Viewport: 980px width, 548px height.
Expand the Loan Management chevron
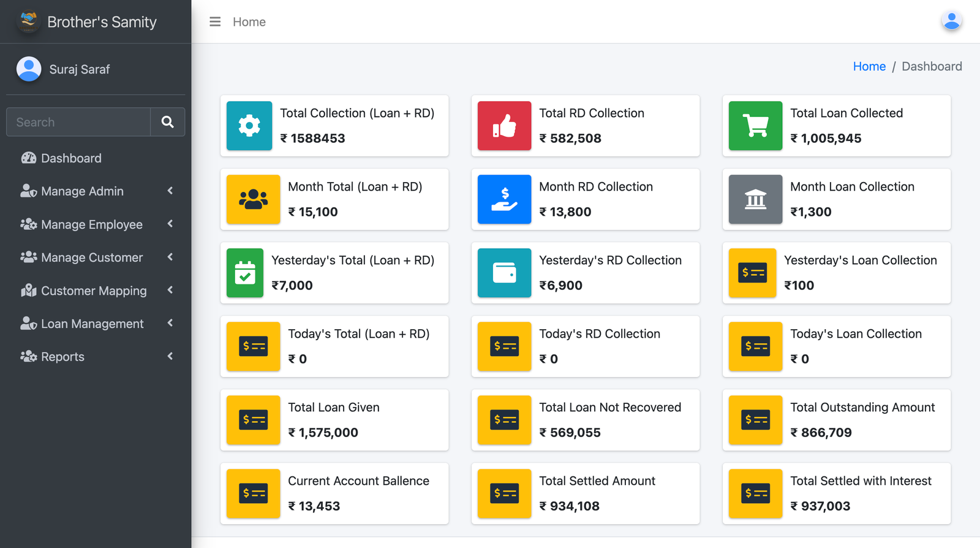(x=170, y=323)
